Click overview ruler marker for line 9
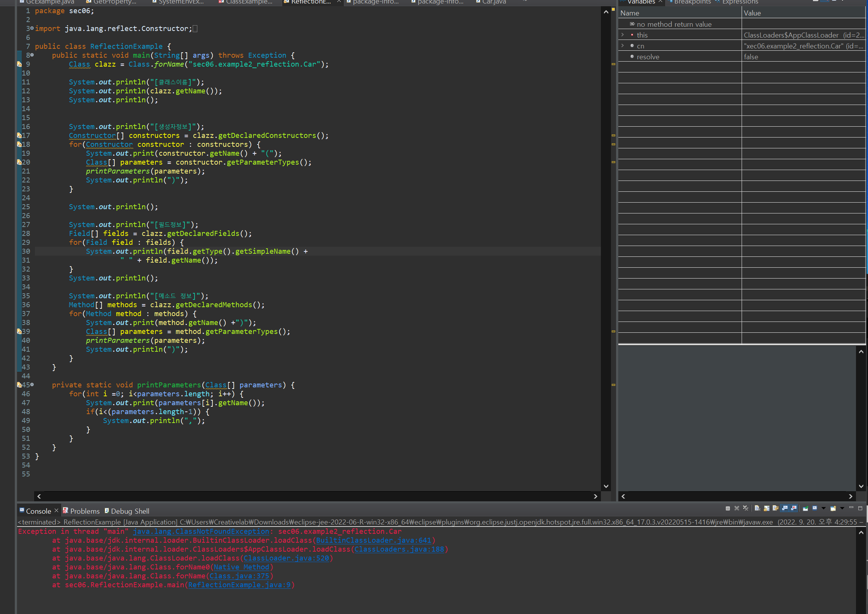 tap(613, 64)
